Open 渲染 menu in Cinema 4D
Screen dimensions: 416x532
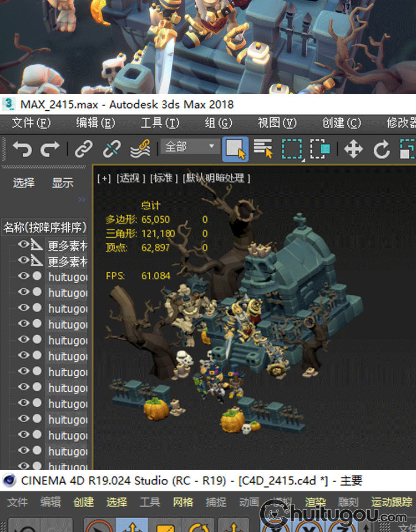tap(316, 502)
